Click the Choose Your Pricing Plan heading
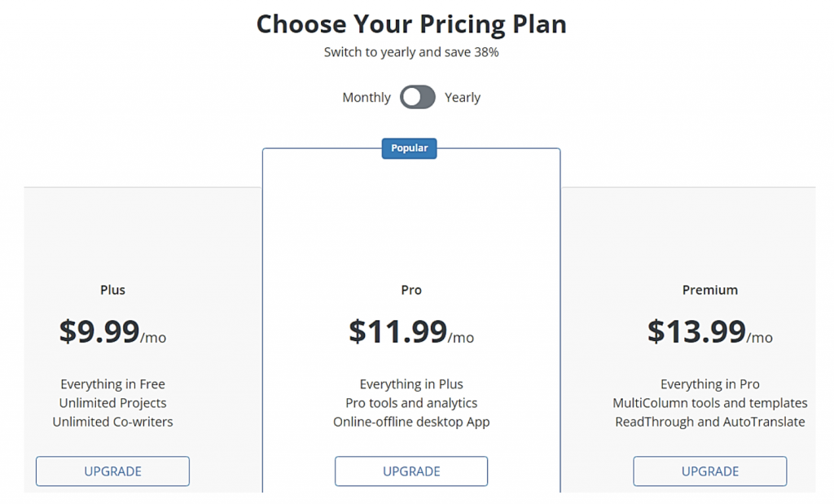 (x=411, y=24)
